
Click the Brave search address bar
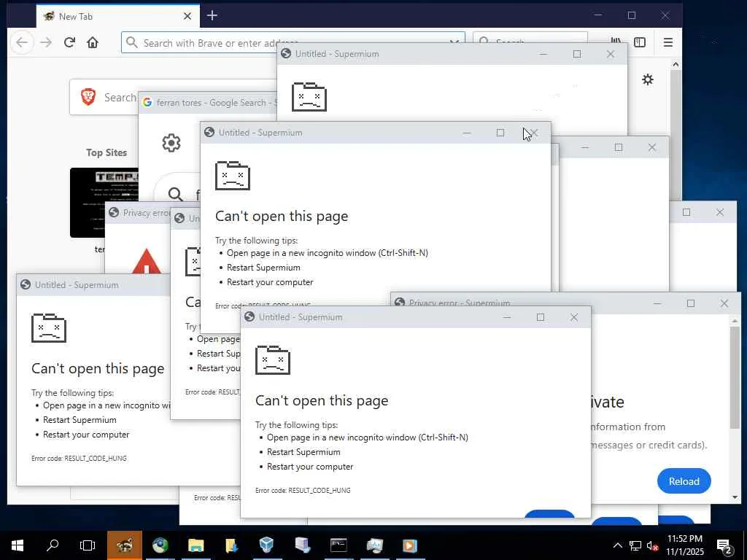pyautogui.click(x=293, y=43)
